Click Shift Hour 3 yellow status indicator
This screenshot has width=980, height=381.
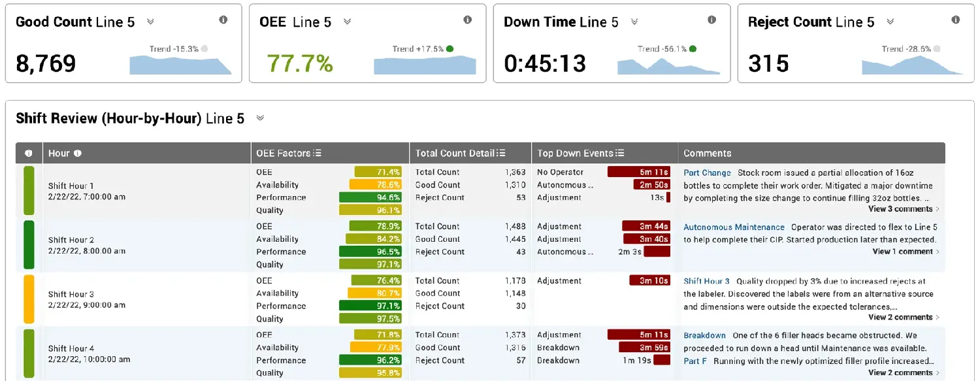29,299
